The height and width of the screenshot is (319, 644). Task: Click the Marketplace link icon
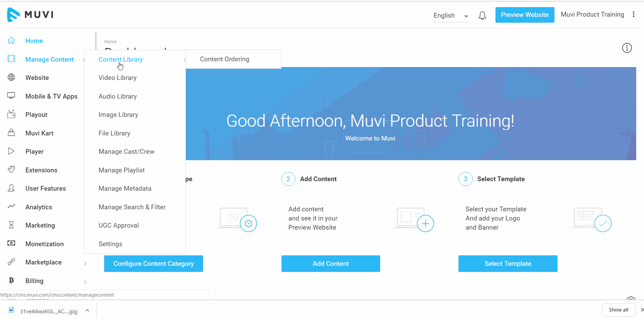(11, 262)
